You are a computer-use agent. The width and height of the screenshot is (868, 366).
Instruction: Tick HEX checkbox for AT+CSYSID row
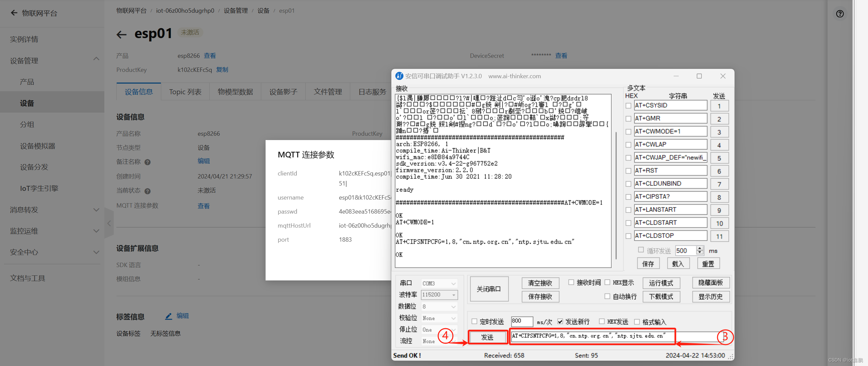tap(628, 106)
